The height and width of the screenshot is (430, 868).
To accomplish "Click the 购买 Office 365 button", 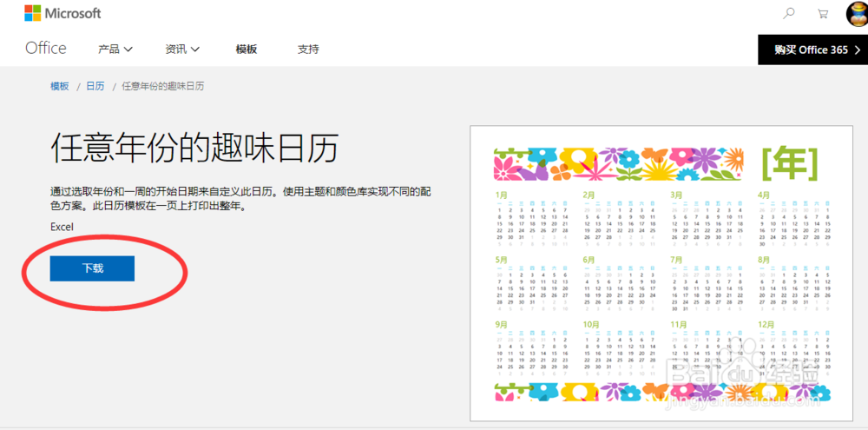I will click(812, 50).
